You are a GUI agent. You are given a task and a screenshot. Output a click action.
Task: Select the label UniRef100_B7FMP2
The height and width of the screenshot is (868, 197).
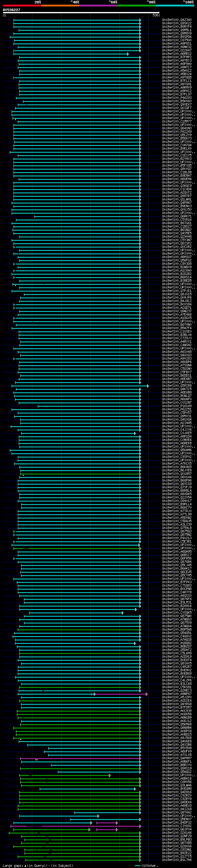pos(176,57)
